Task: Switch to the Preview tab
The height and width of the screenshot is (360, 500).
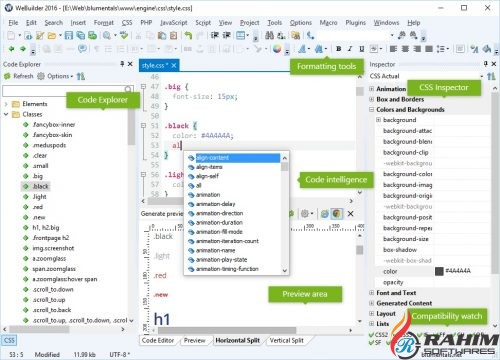Action: coord(194,340)
